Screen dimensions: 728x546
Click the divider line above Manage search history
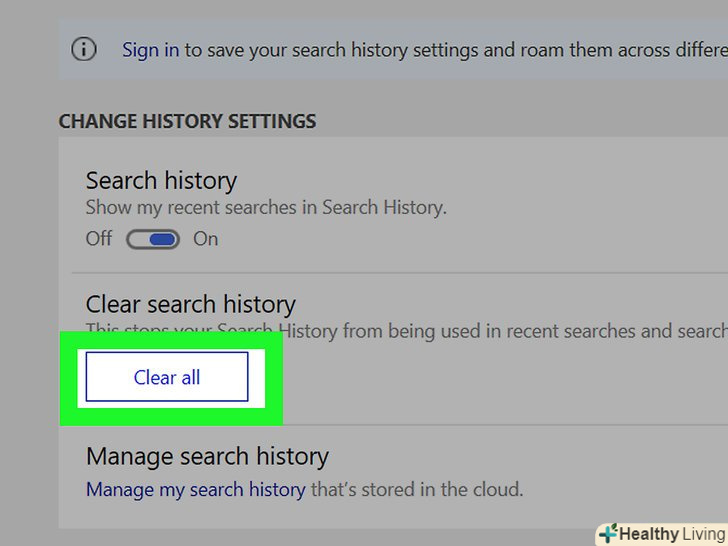point(500,425)
